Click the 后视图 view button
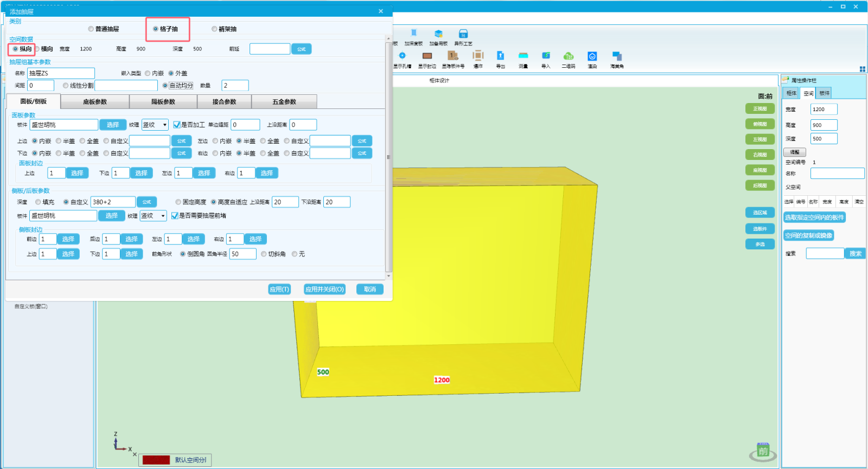868x469 pixels. click(760, 185)
